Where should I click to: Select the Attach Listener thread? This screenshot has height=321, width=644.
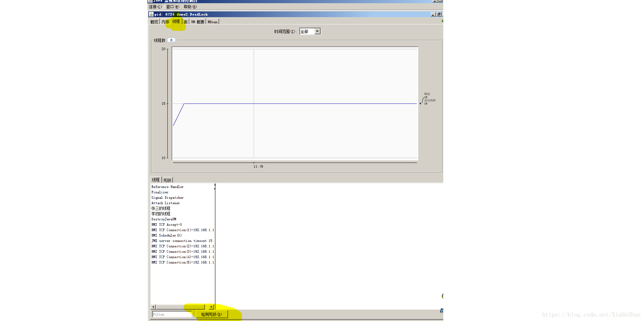pyautogui.click(x=182, y=203)
